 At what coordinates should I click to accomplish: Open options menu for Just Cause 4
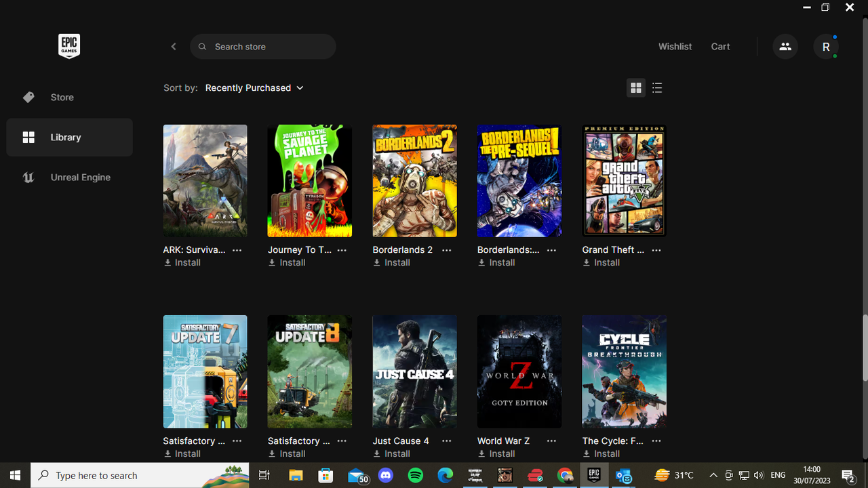(x=446, y=441)
